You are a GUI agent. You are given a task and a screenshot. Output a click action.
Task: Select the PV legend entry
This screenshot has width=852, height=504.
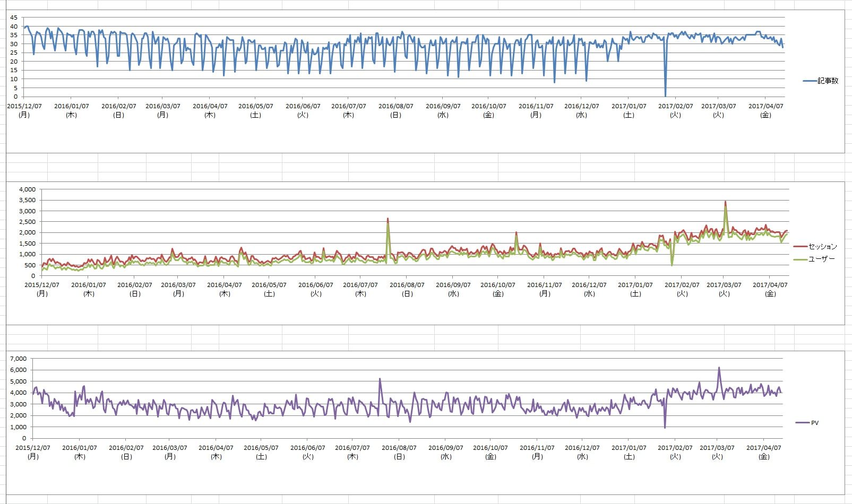[x=814, y=423]
